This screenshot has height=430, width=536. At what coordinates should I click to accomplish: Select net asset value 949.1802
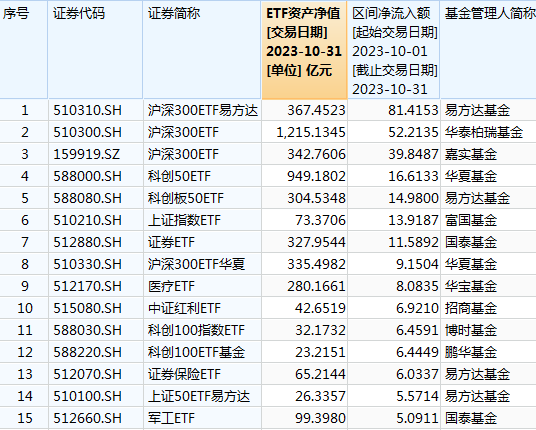pos(316,176)
